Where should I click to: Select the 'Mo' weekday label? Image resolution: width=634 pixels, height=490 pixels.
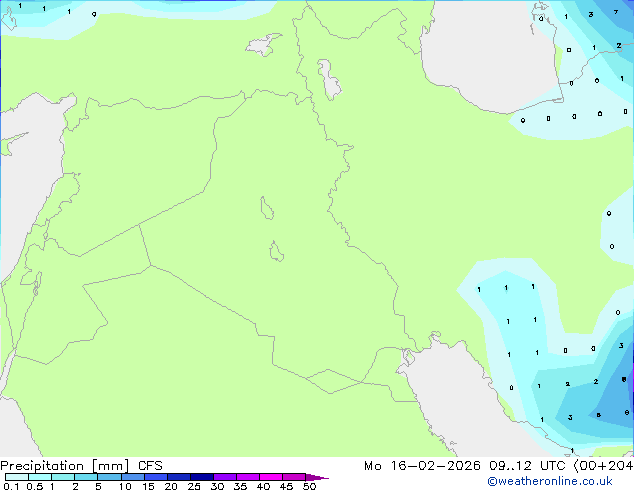point(373,466)
